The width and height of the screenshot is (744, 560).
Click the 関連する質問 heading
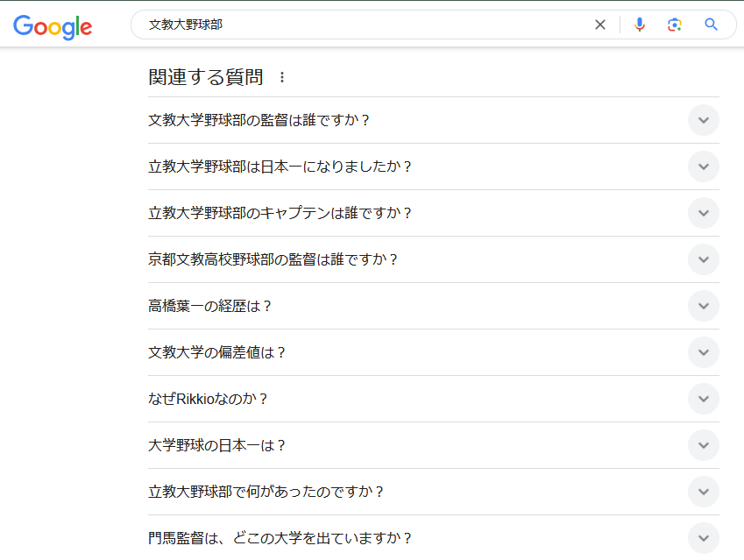pyautogui.click(x=206, y=77)
